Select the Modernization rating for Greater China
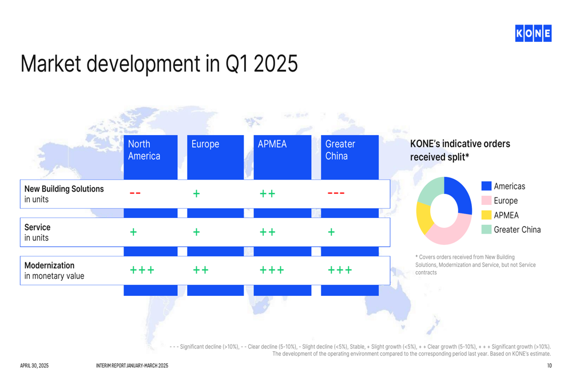This screenshot has height=392, width=572. coord(340,270)
